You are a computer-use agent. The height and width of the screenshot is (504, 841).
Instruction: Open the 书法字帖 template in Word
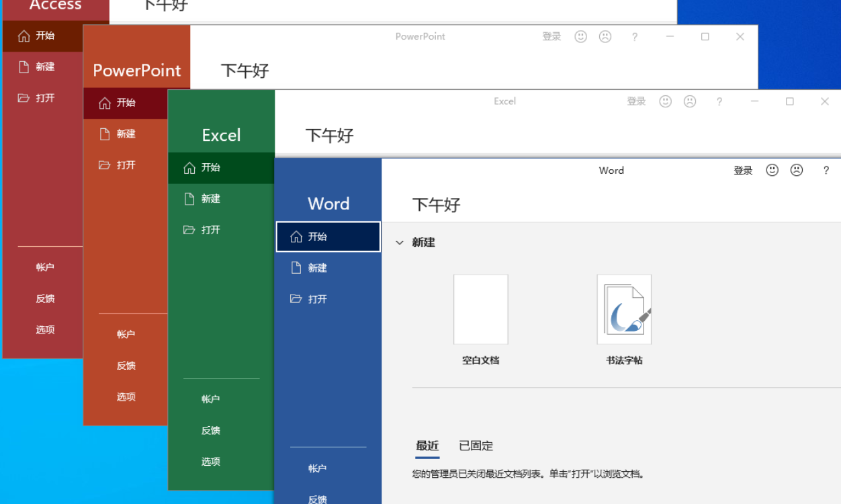pos(624,309)
